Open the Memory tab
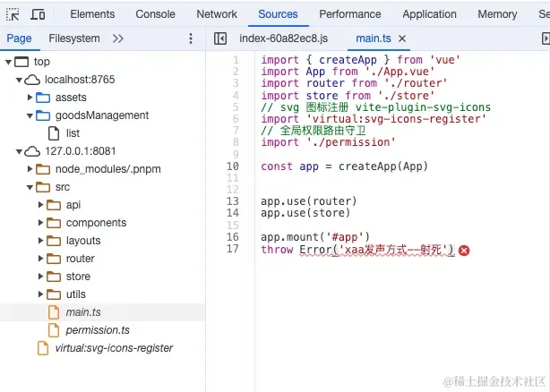Image resolution: width=550 pixels, height=392 pixels. (497, 14)
